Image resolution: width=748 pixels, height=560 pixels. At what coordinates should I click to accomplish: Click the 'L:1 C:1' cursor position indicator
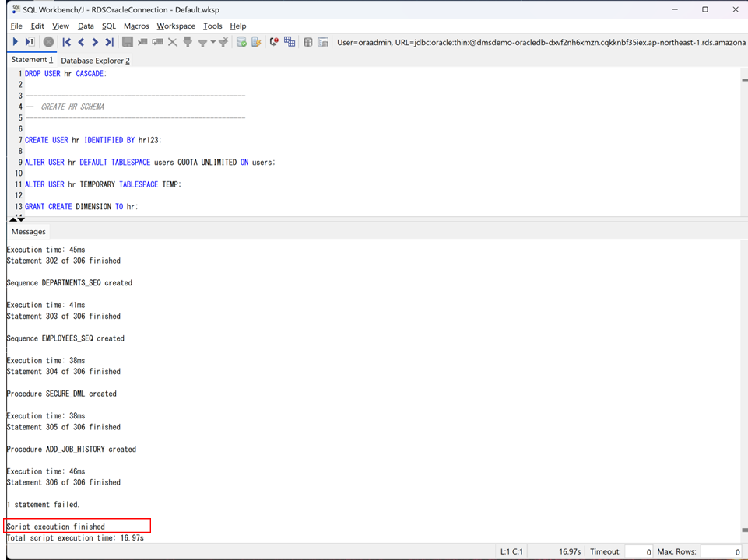pos(511,551)
